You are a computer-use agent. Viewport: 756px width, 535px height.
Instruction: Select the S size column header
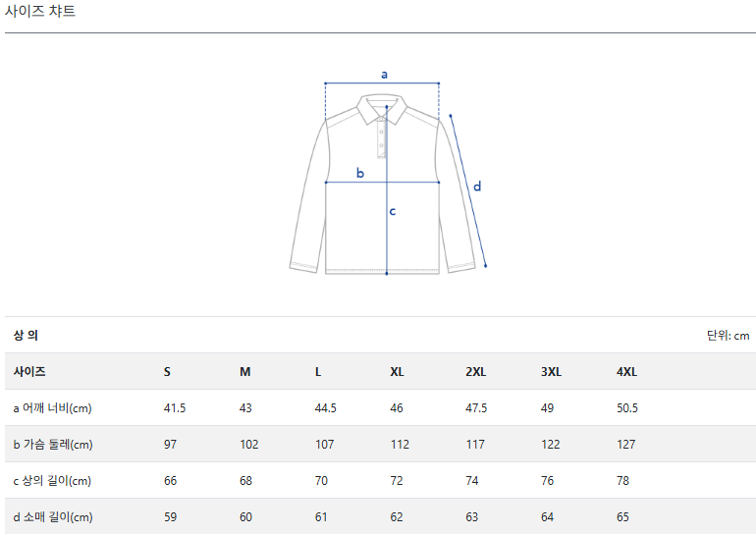[167, 372]
